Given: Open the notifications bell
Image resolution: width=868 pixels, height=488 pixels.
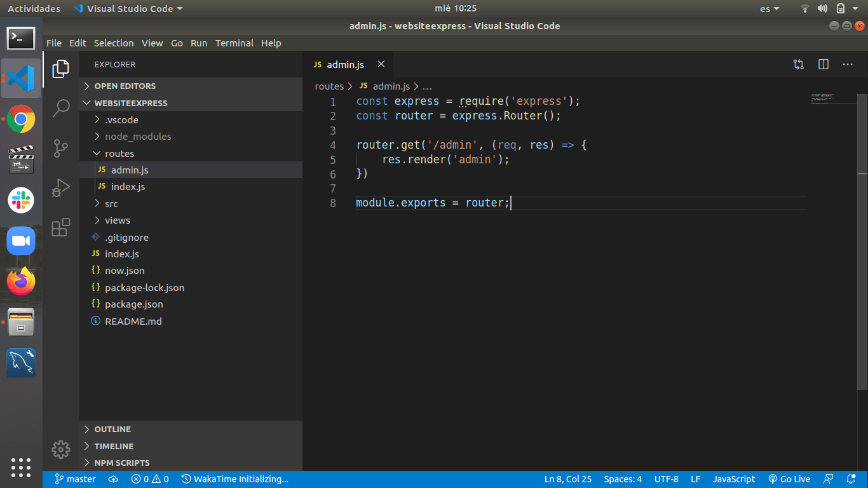Looking at the screenshot, I should tap(851, 479).
